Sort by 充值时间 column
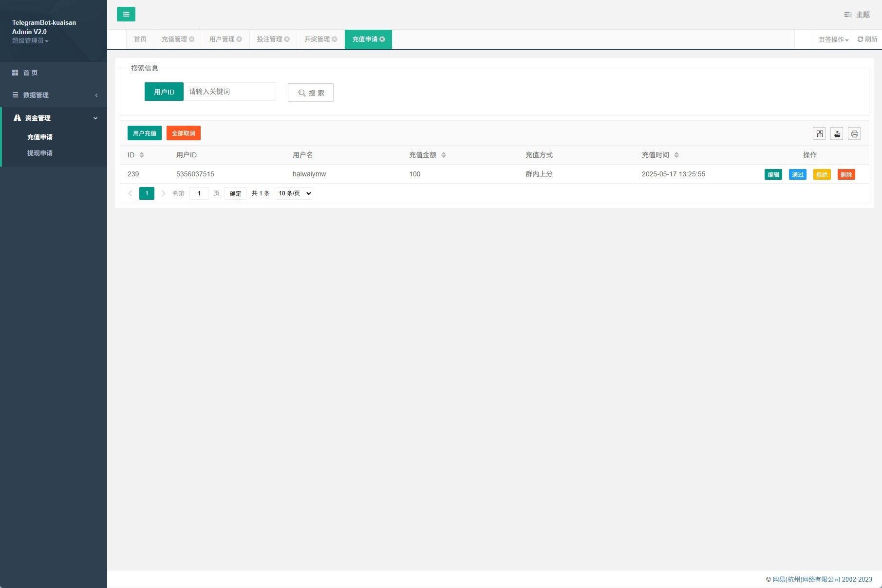Screen dimensions: 882x588 [x=676, y=155]
